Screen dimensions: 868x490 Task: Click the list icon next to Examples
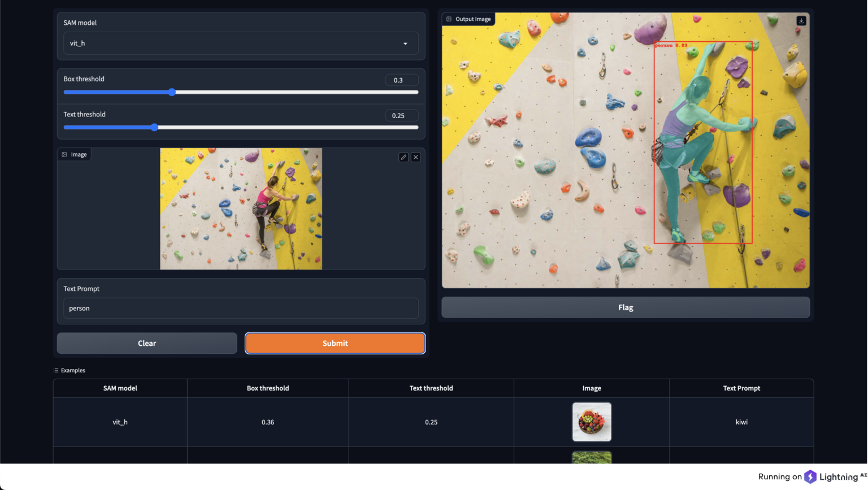(x=55, y=370)
